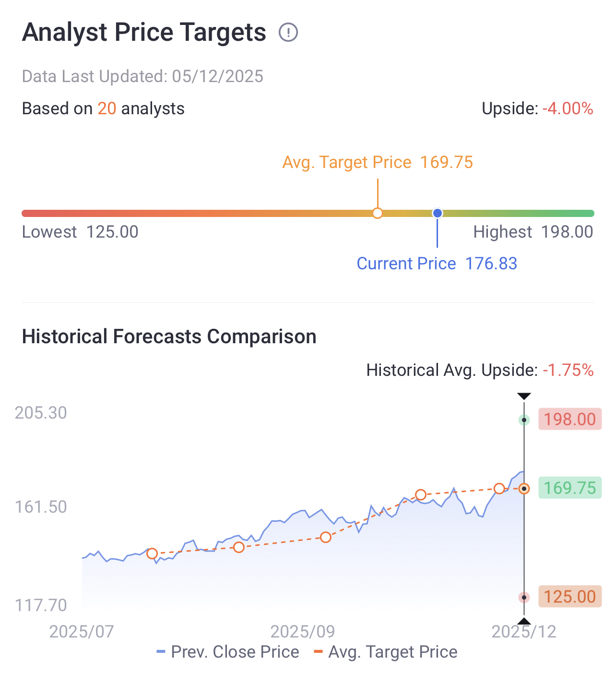
Task: Click the black triangle atop chart cursor line
Action: click(x=524, y=396)
